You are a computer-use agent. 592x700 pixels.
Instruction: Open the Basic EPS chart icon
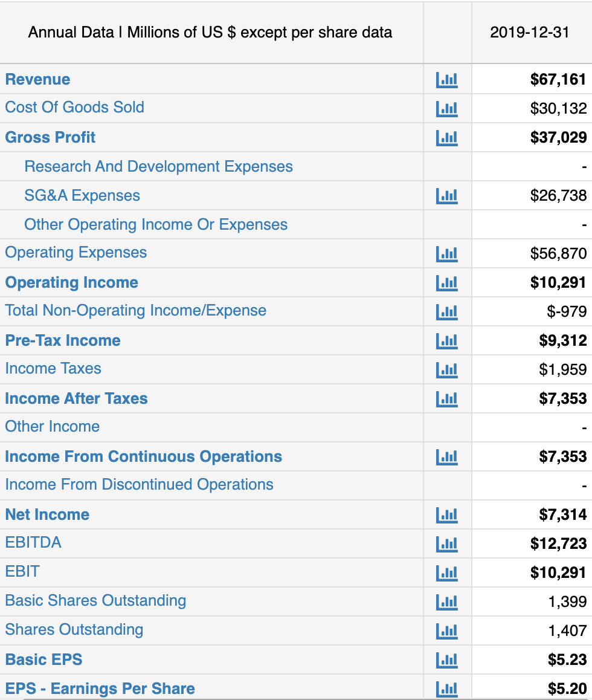446,659
